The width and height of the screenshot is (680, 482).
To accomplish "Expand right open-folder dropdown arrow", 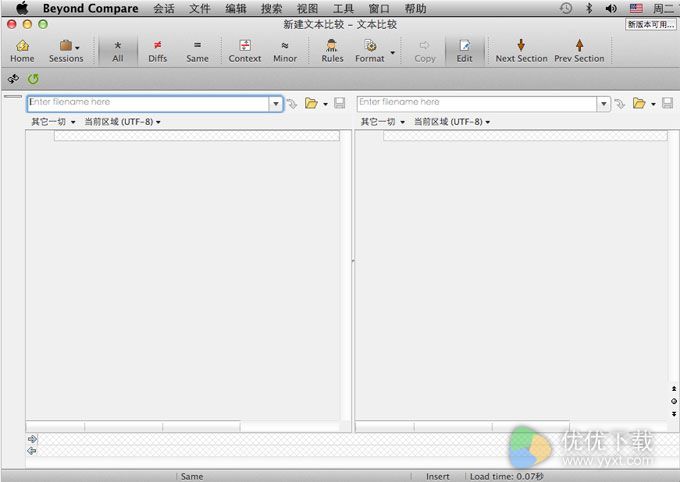I will [x=653, y=104].
